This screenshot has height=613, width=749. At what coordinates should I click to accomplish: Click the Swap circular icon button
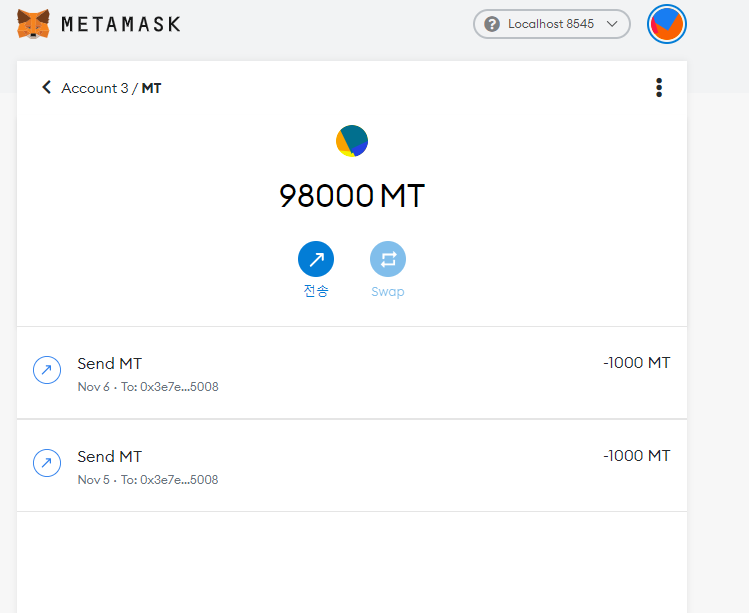(x=388, y=259)
